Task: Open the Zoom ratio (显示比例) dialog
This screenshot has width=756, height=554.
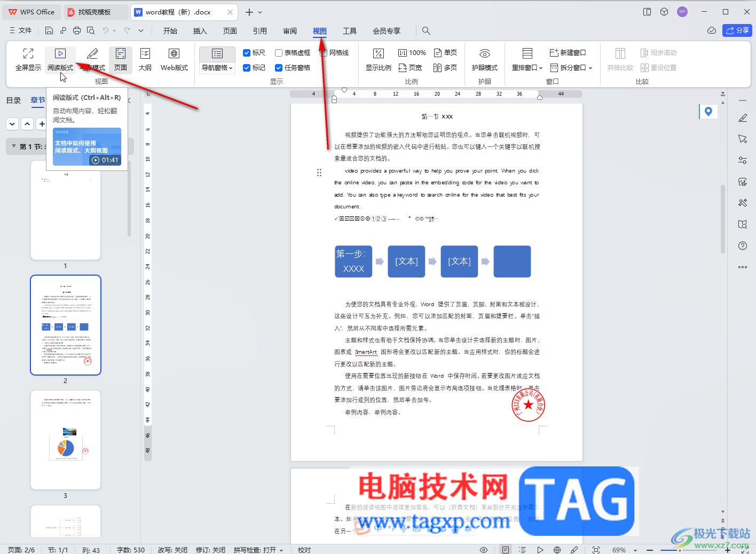Action: pos(379,59)
